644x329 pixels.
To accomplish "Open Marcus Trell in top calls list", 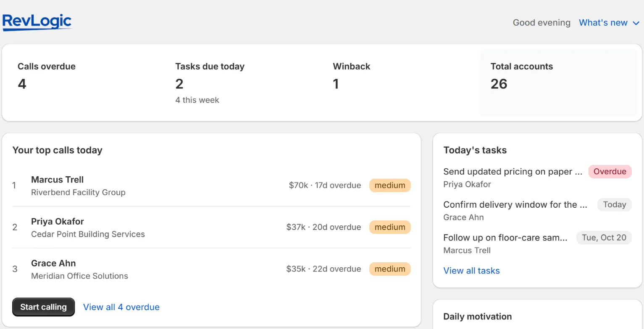I will point(57,180).
